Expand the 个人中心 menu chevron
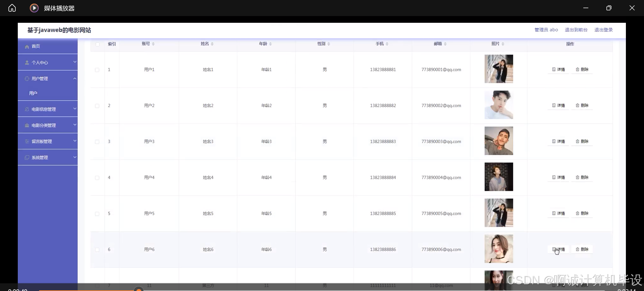 point(75,62)
